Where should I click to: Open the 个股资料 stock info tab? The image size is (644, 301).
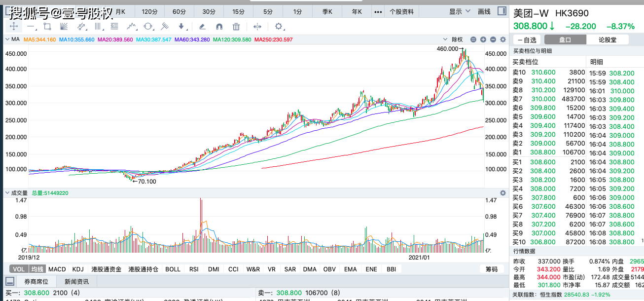[402, 11]
